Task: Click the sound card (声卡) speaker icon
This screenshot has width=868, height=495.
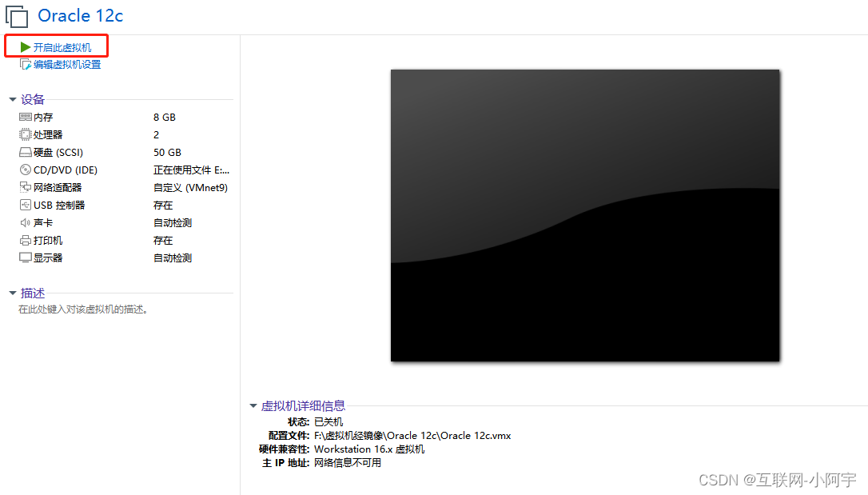Action: point(26,222)
